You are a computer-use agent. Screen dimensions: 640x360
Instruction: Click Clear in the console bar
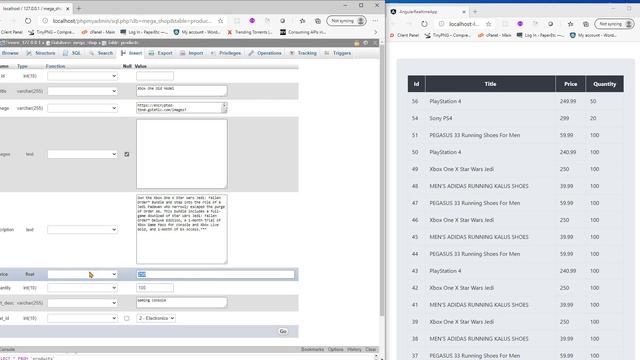371,349
